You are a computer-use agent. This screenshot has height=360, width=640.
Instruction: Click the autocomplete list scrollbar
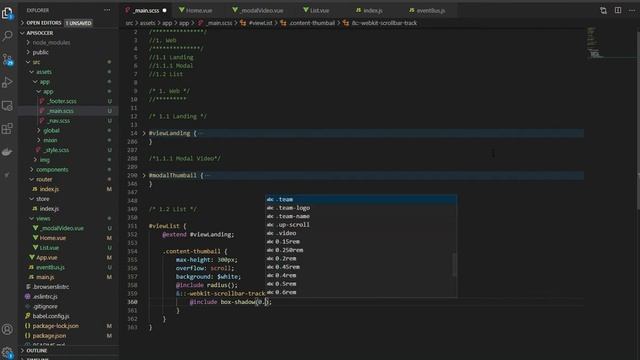click(x=454, y=264)
